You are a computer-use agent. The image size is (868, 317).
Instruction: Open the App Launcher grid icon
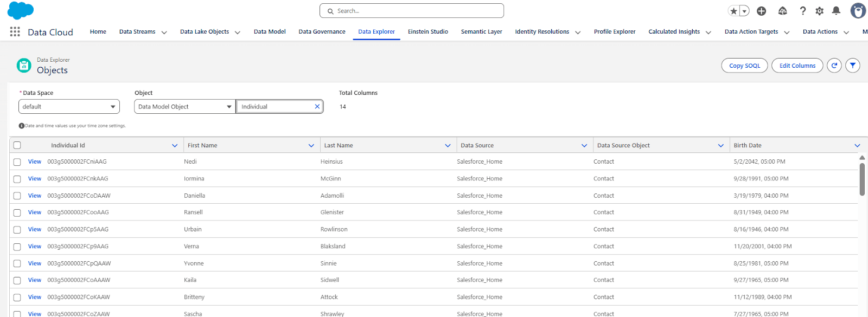click(15, 32)
